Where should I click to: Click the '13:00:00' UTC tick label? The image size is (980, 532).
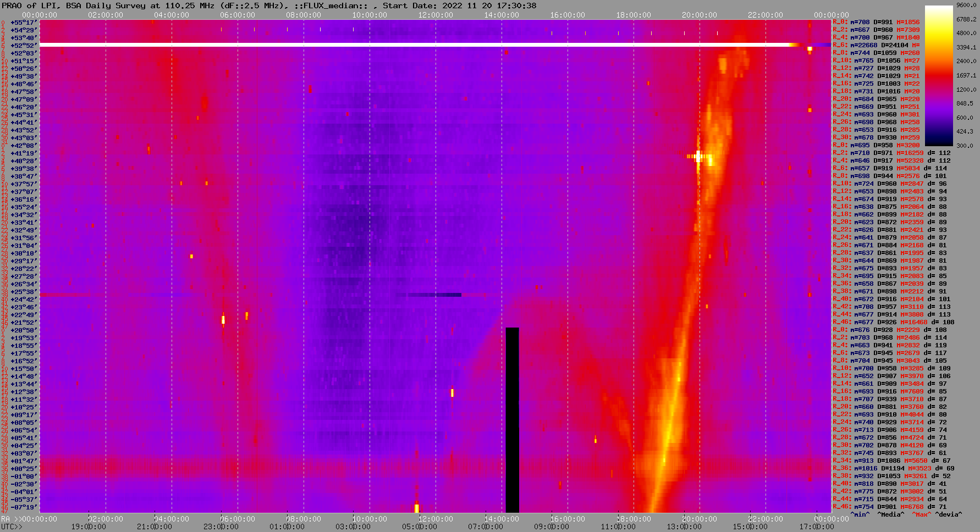pos(684,527)
